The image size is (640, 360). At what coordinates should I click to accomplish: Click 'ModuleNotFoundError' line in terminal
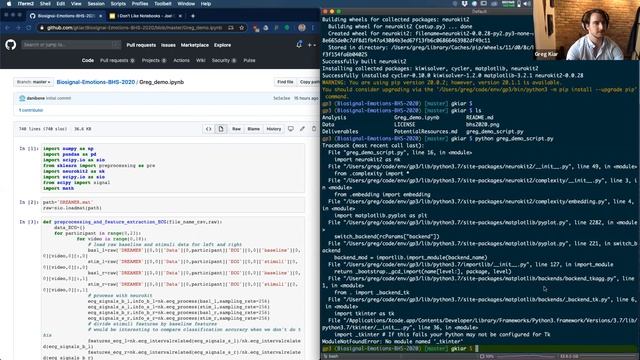point(392,341)
